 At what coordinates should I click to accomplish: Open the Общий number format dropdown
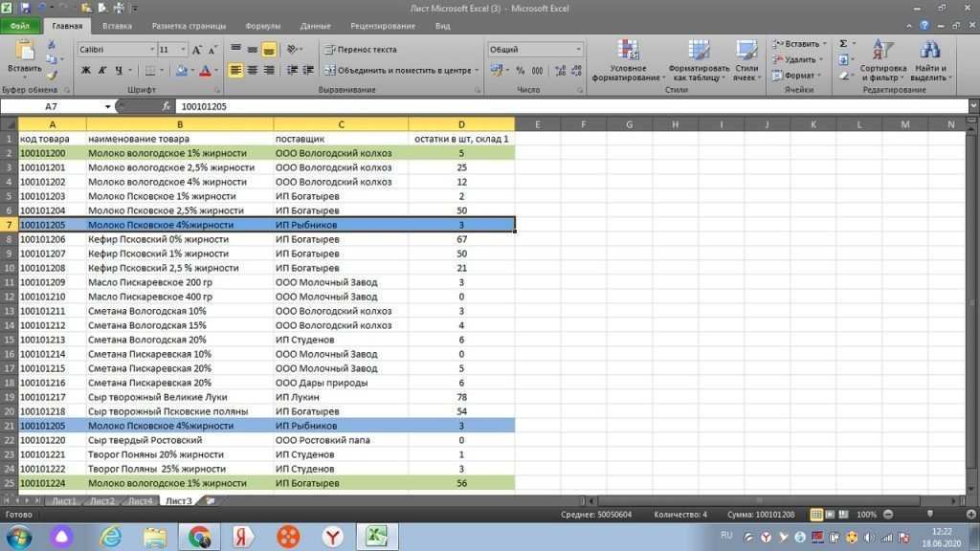tap(578, 50)
